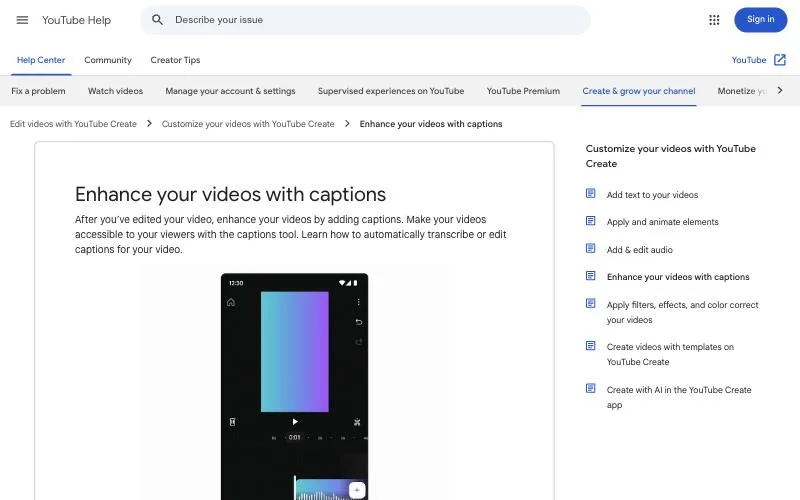The image size is (800, 500).
Task: Click the Describe your issue search field
Action: pyautogui.click(x=365, y=20)
